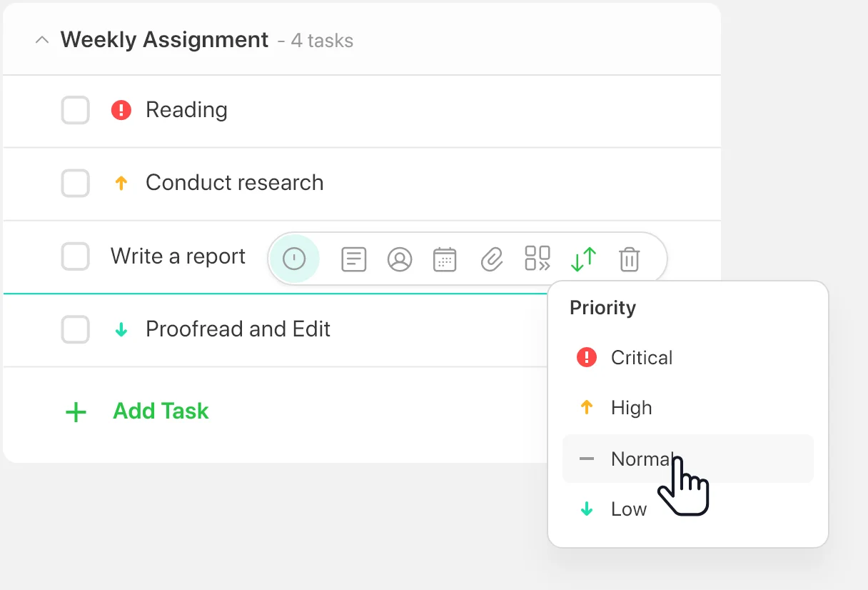This screenshot has height=590, width=868.
Task: Mark Write a report as done
Action: [x=76, y=256]
